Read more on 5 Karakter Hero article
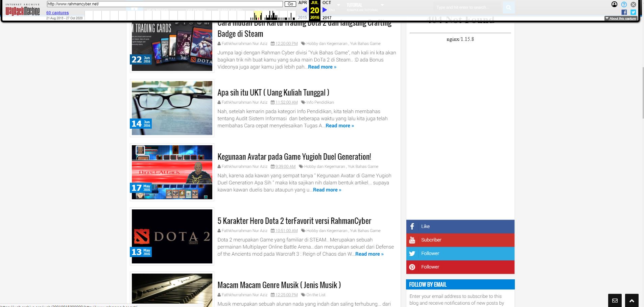The image size is (644, 307). pyautogui.click(x=369, y=254)
